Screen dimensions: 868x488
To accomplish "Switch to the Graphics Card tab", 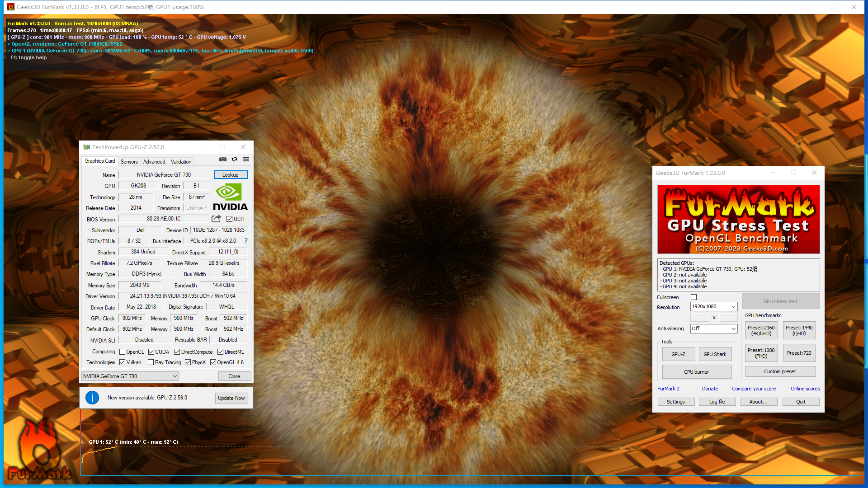I will point(100,161).
